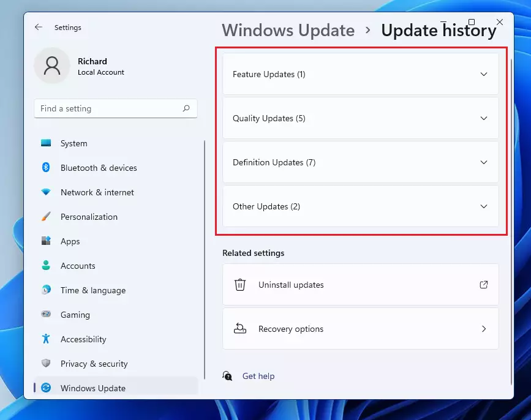
Task: Click the Local Account text
Action: (x=101, y=72)
